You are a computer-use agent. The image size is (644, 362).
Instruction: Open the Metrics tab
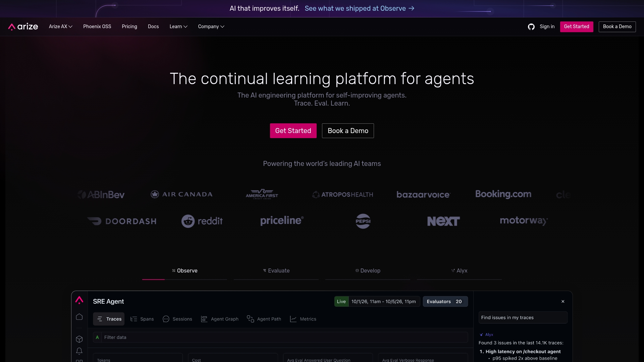(x=303, y=319)
